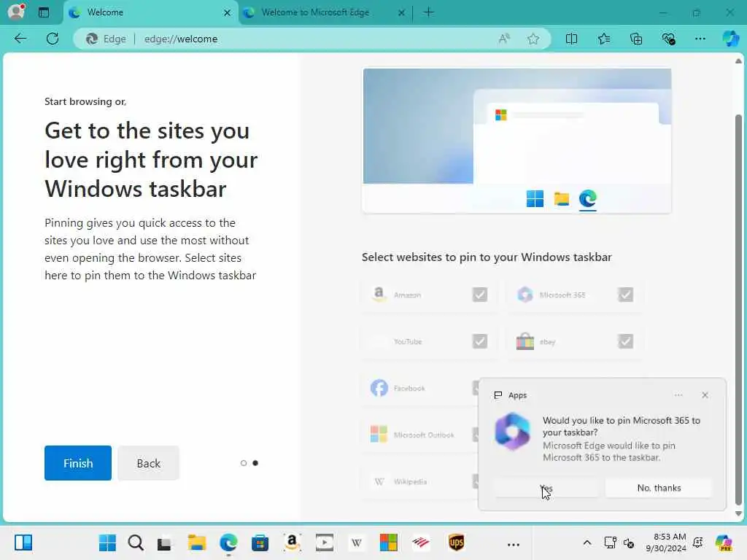Viewport: 747px width, 560px height.
Task: Select the Microsoft Outlook site tile
Action: tap(421, 435)
